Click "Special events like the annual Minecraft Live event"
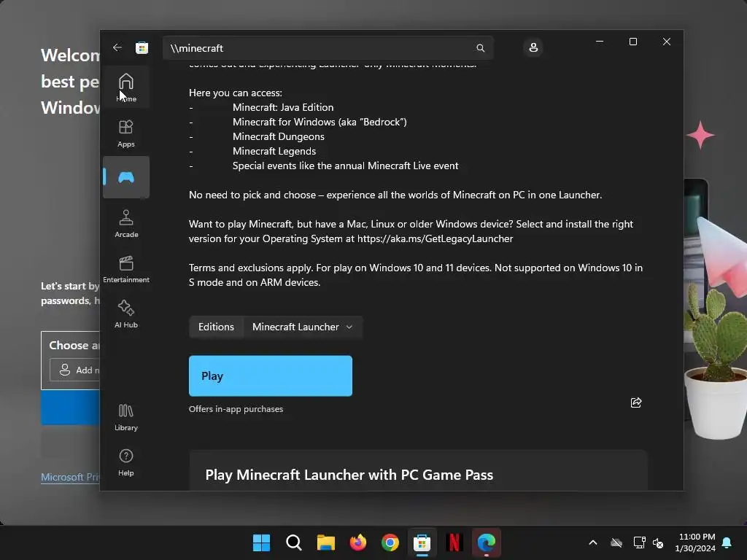 pyautogui.click(x=345, y=166)
